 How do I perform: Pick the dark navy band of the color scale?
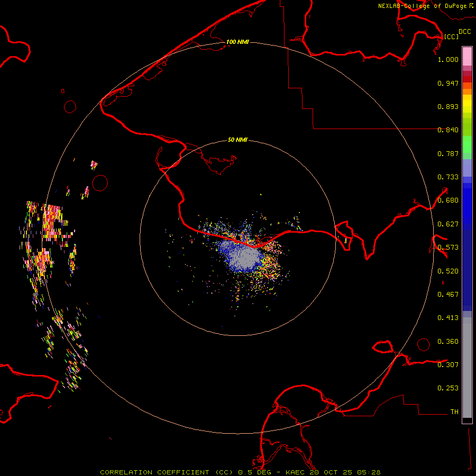[467, 270]
